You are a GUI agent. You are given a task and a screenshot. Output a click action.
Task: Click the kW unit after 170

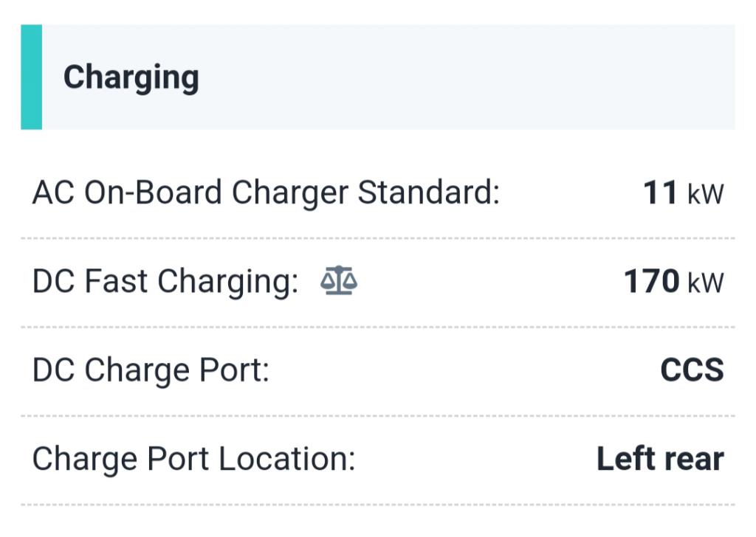[x=705, y=283]
